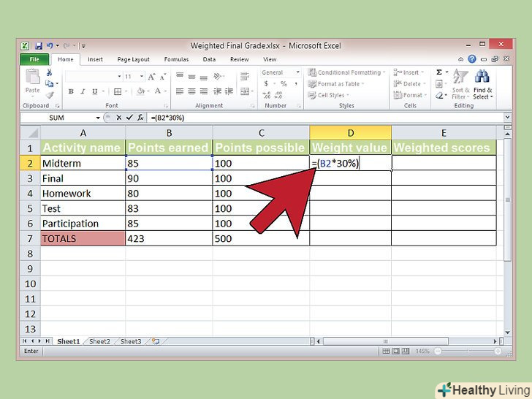Image resolution: width=532 pixels, height=399 pixels.
Task: Switch to the Formulas ribbon tab
Action: point(176,59)
